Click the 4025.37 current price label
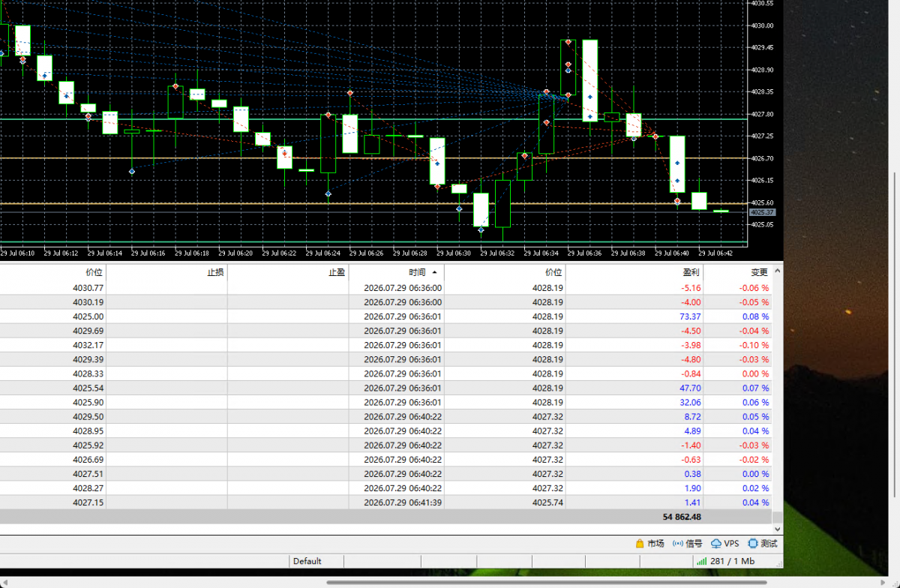The width and height of the screenshot is (900, 588). point(761,213)
